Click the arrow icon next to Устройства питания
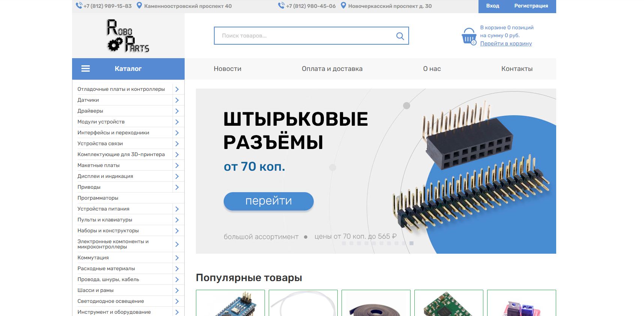Viewport: 644px width, 316px height. pos(177,209)
